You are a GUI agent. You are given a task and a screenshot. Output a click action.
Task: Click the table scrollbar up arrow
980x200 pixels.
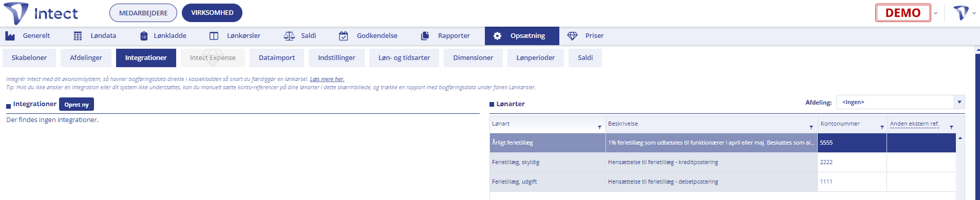pyautogui.click(x=960, y=138)
